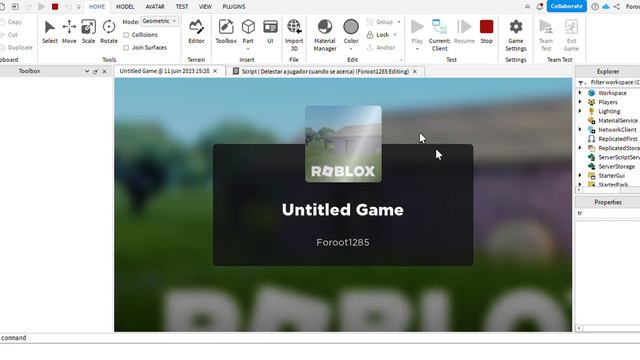The height and width of the screenshot is (360, 640).
Task: Click the Properties filter field
Action: (x=608, y=213)
